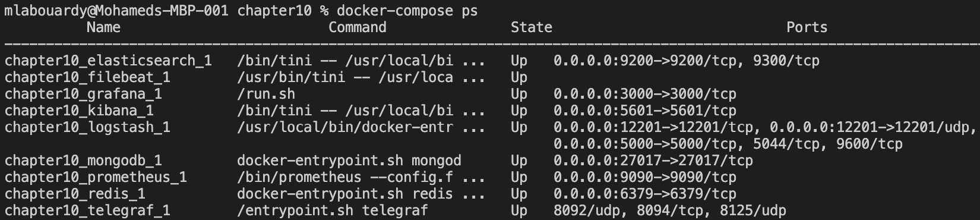Select chapter10_grafana_1 container name
Image resolution: width=980 pixels, height=220 pixels.
coord(83,94)
